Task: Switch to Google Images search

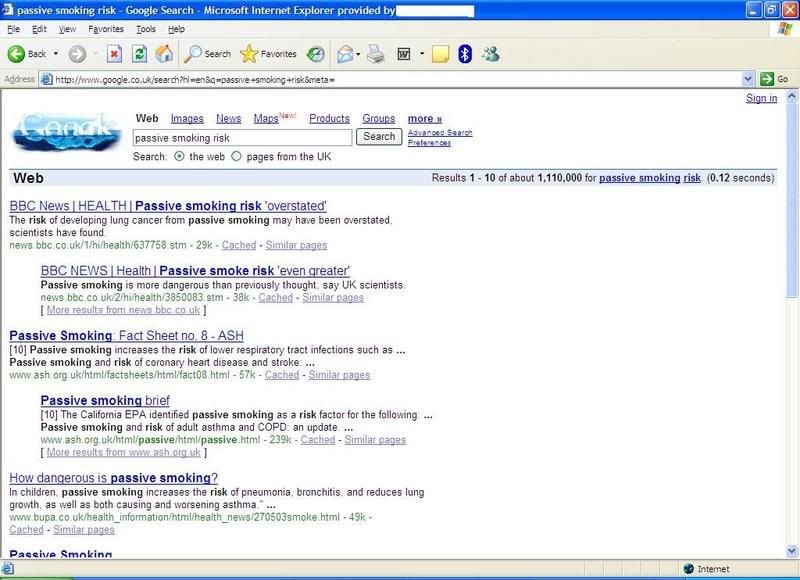Action: point(187,119)
